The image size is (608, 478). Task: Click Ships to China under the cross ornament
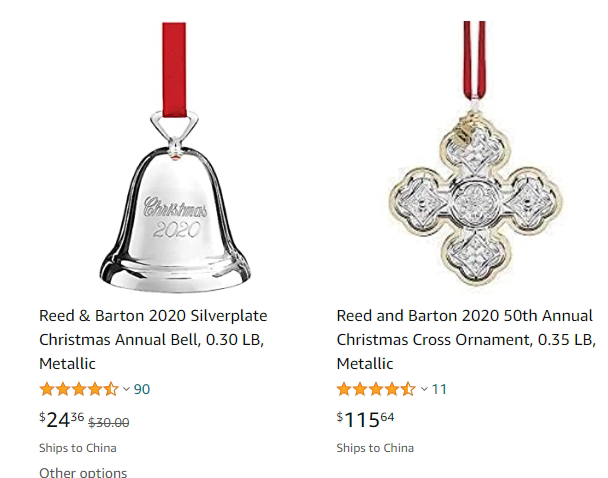point(375,447)
